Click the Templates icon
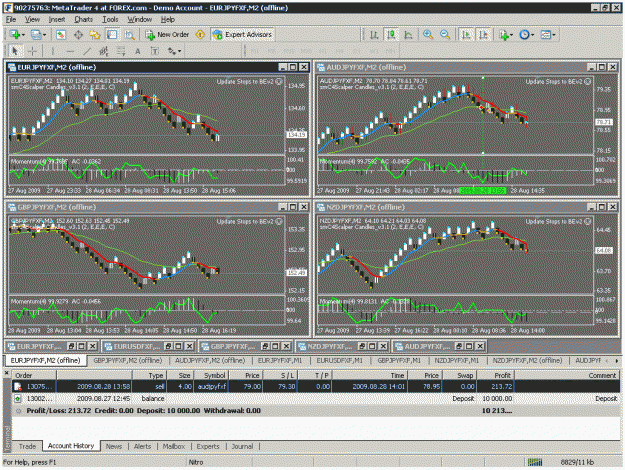This screenshot has width=625, height=470. (546, 35)
